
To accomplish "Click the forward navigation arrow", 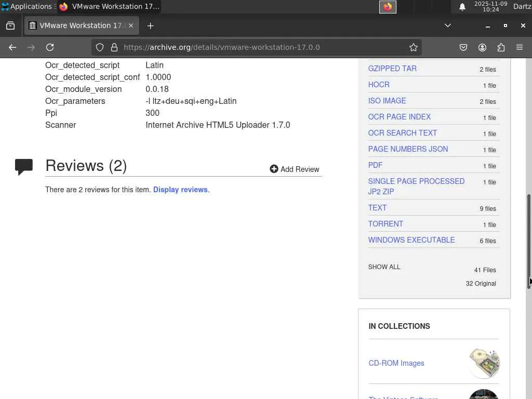I will click(31, 47).
